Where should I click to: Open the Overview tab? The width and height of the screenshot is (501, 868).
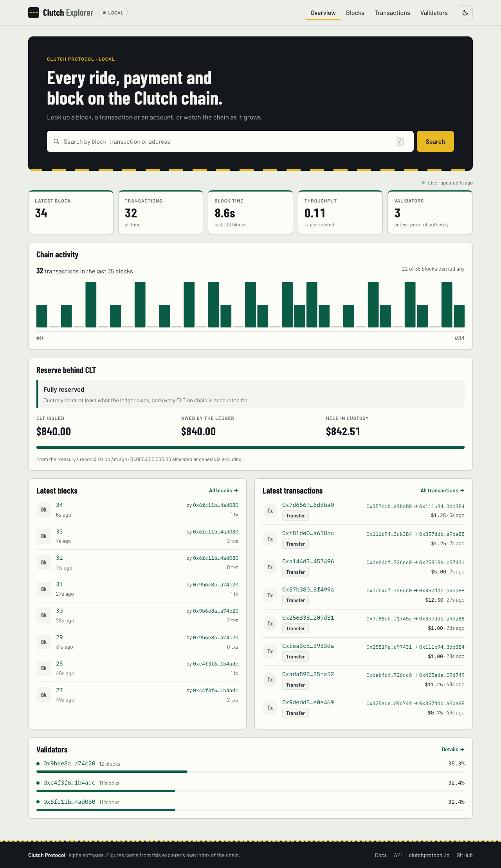click(323, 13)
